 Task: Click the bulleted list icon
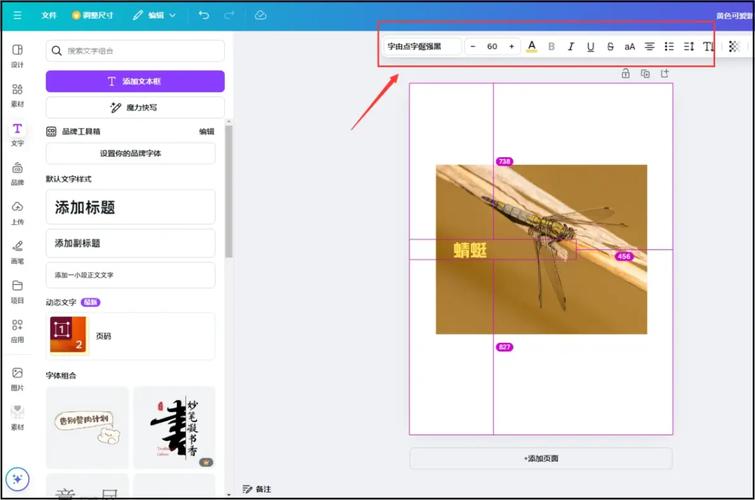click(670, 47)
